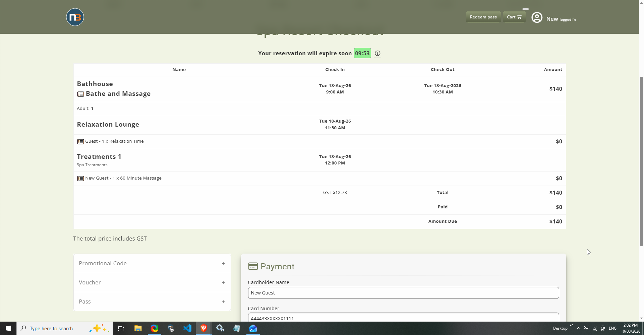Viewport: 644px width, 335px height.
Task: Click the Desktop toolbar label in the taskbar
Action: (560, 328)
